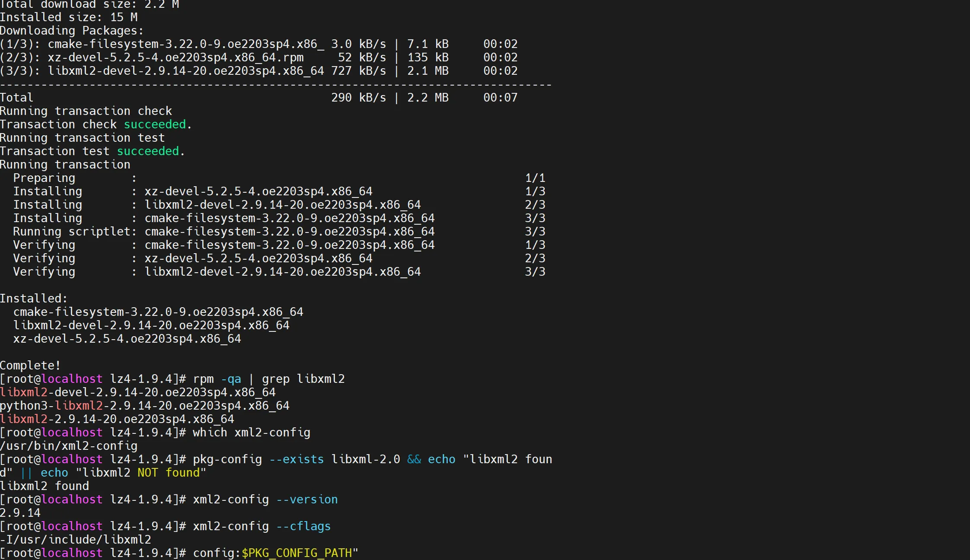The image size is (970, 560).
Task: Click yellow 'NOT found' text
Action: click(169, 473)
